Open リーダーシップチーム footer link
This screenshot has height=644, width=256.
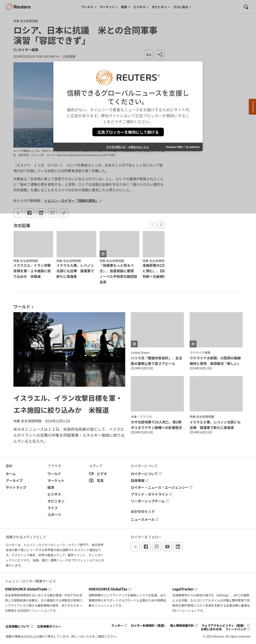[x=150, y=501]
